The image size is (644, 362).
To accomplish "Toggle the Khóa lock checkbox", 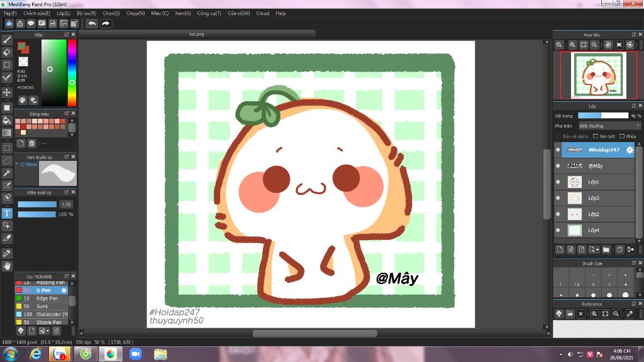I will point(622,136).
